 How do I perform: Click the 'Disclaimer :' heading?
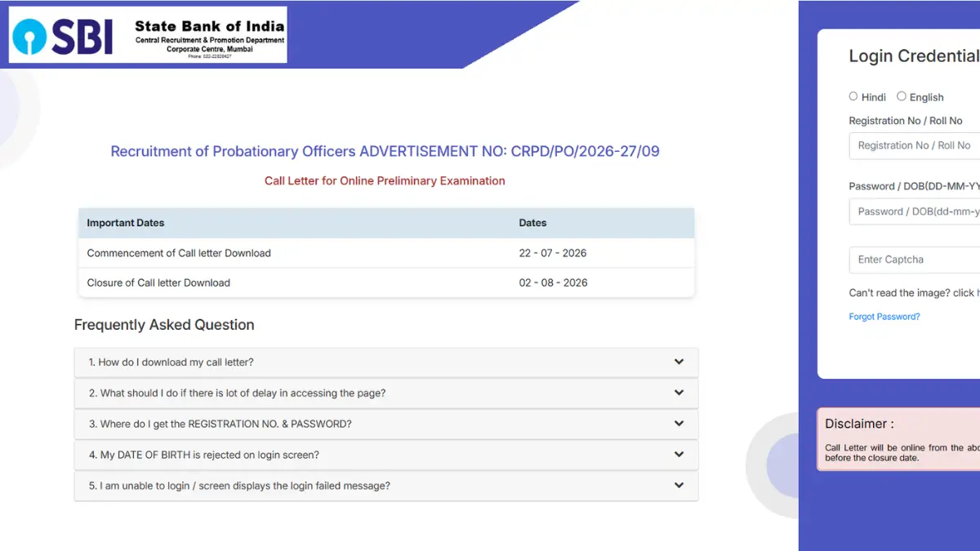click(859, 424)
